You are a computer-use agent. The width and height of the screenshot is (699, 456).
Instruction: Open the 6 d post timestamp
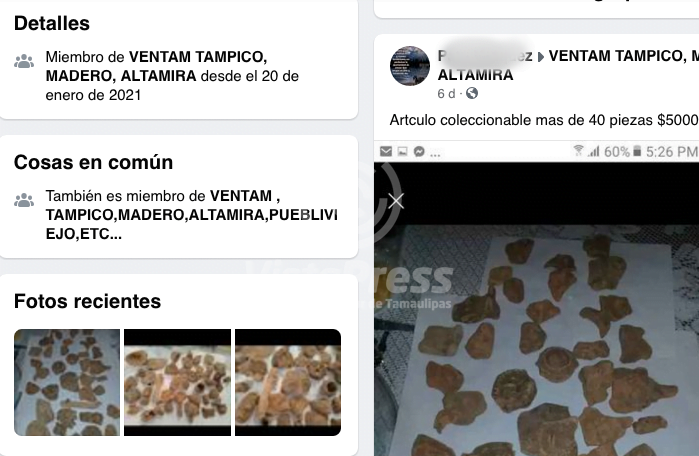(x=446, y=94)
